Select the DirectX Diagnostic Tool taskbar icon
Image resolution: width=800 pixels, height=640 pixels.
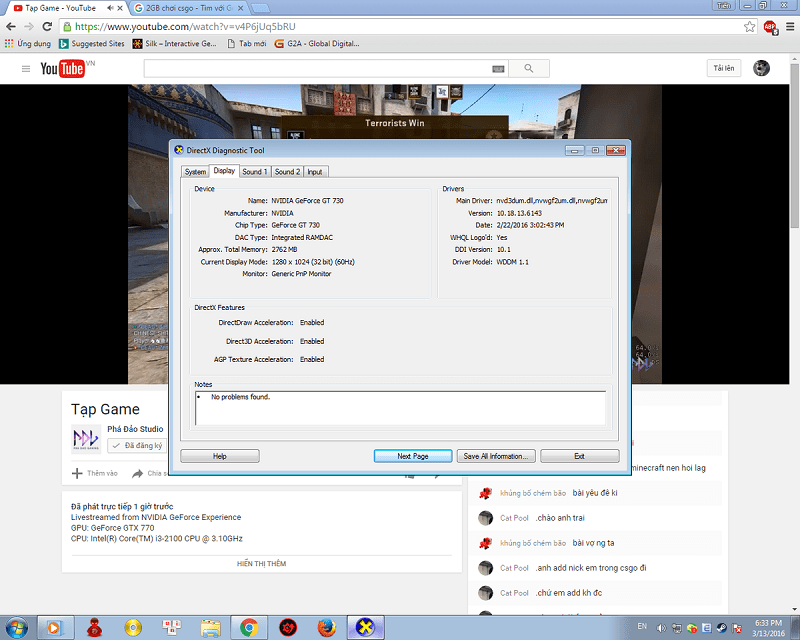[x=366, y=628]
